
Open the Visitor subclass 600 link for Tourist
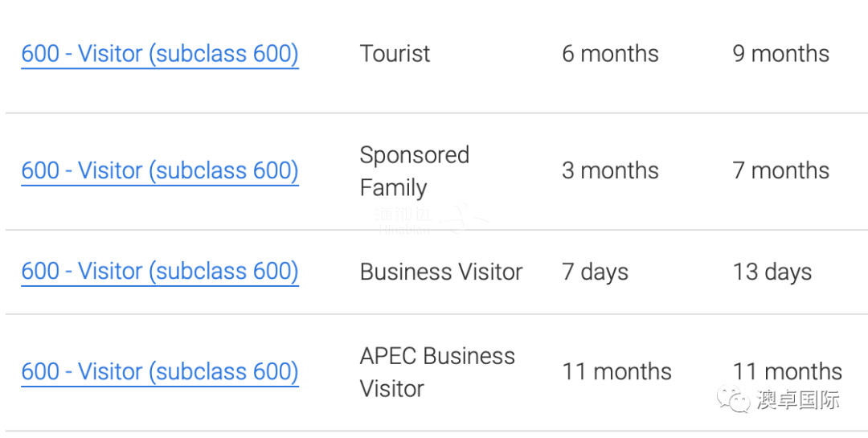[160, 55]
